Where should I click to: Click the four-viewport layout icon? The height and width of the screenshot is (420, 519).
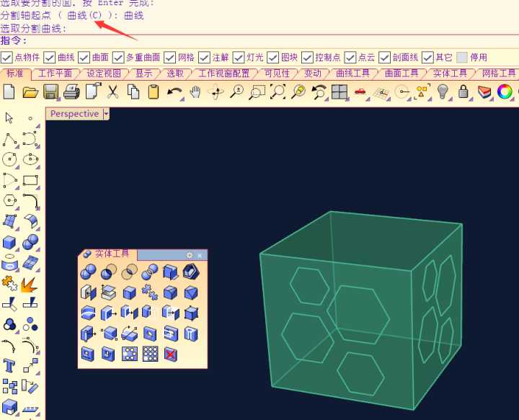tap(340, 91)
